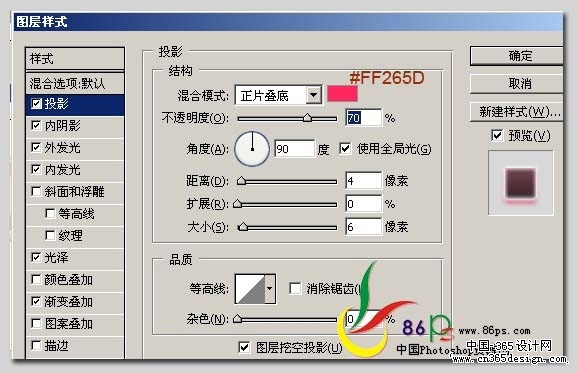The height and width of the screenshot is (373, 577).
Task: Enable the 等高线 sub-option checkbox
Action: point(50,213)
